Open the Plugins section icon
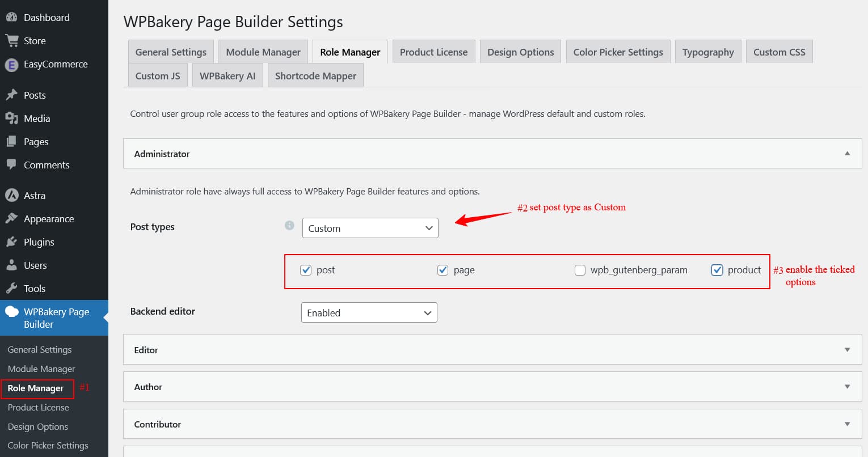 [12, 242]
